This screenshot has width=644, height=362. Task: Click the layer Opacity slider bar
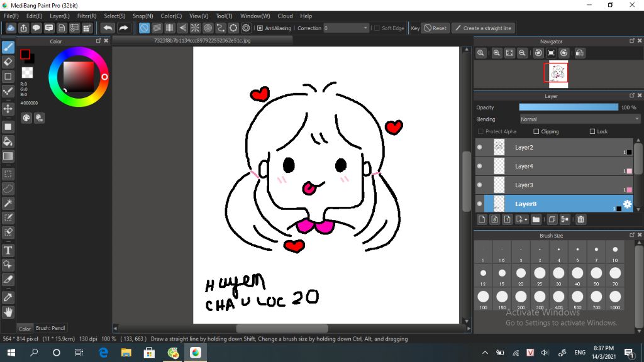569,107
